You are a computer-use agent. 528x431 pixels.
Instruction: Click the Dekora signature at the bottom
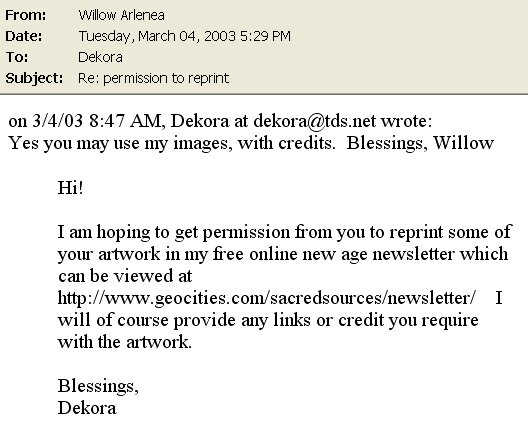tap(87, 408)
